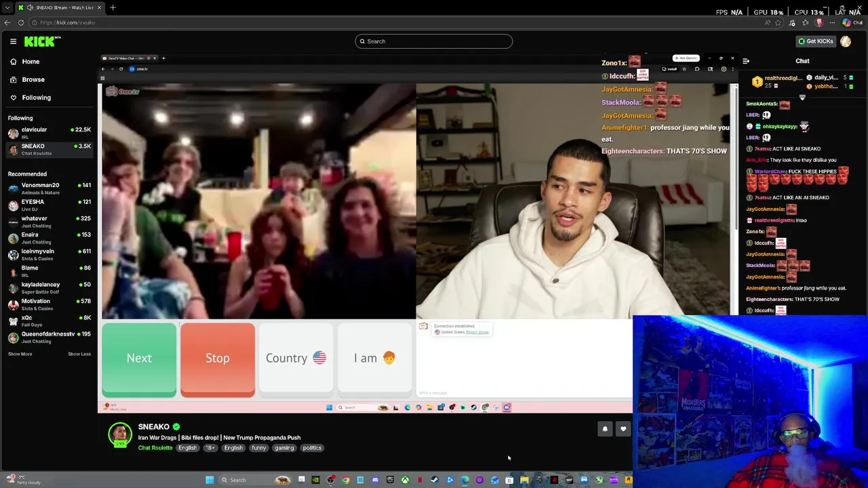Go back with browser back arrow
The height and width of the screenshot is (488, 868).
(x=7, y=22)
